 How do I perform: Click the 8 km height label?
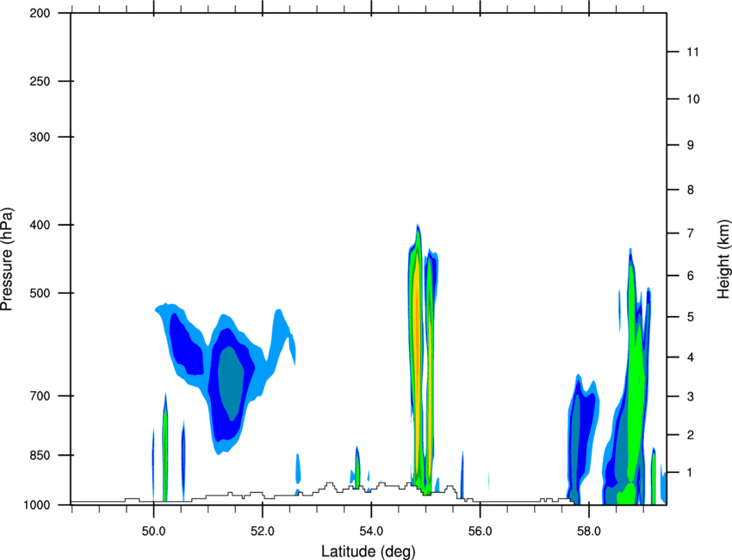pos(691,190)
